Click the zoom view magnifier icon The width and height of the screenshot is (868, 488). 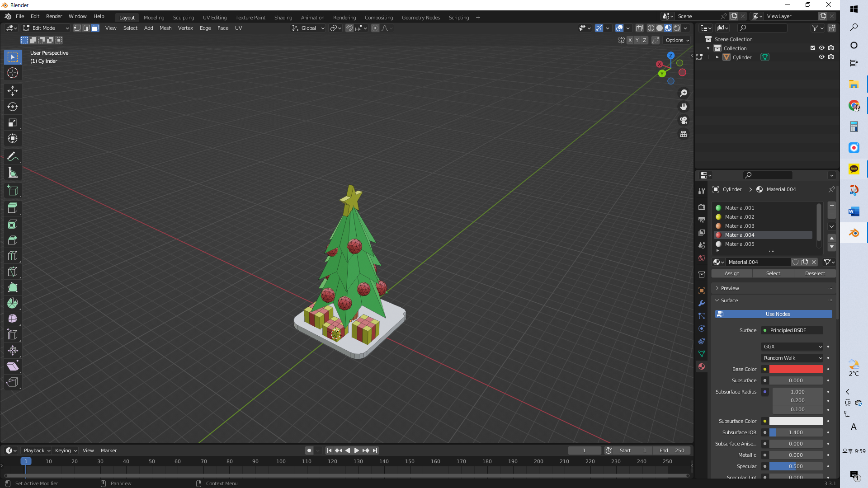[684, 93]
